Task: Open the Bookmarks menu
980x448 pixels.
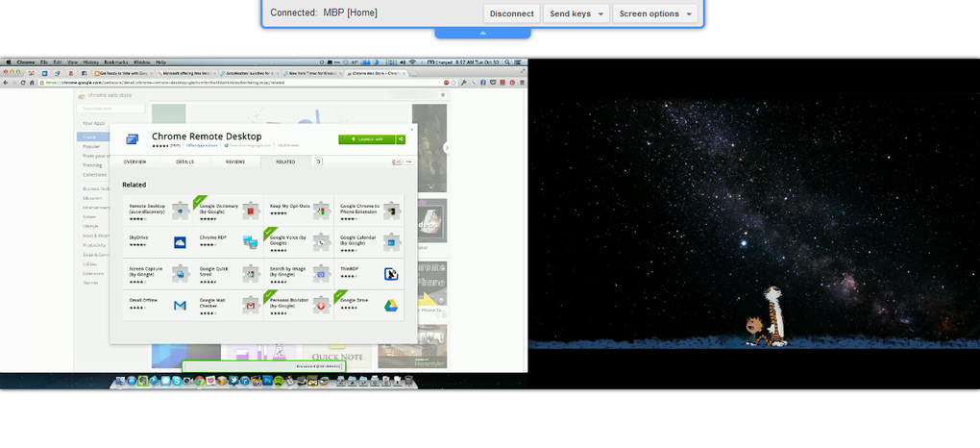Action: 115,62
